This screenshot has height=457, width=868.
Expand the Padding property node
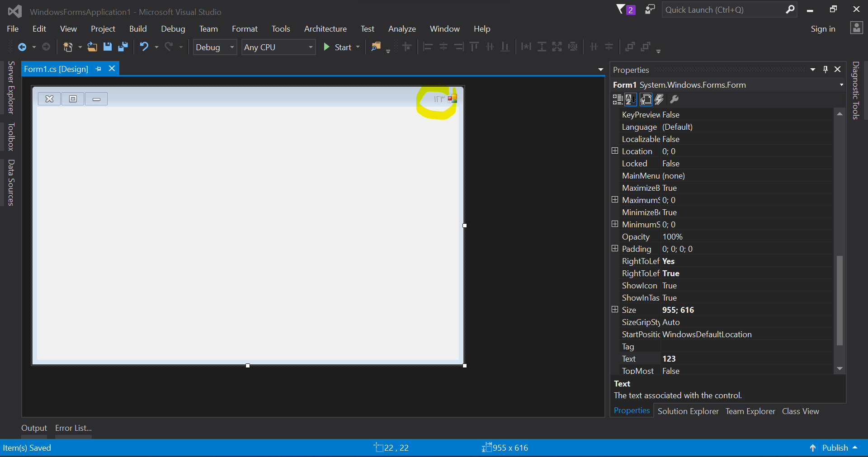(x=615, y=249)
